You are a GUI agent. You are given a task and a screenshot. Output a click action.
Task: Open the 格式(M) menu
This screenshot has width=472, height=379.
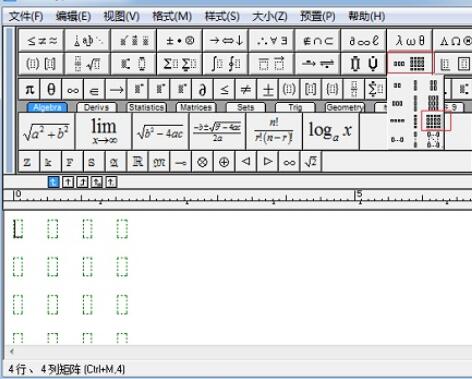tap(172, 16)
